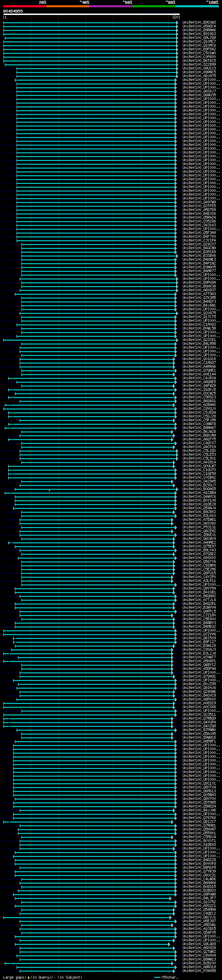Select the UniRef100_Q6NU35 entry
This screenshot has height=980, width=222.
click(x=199, y=95)
